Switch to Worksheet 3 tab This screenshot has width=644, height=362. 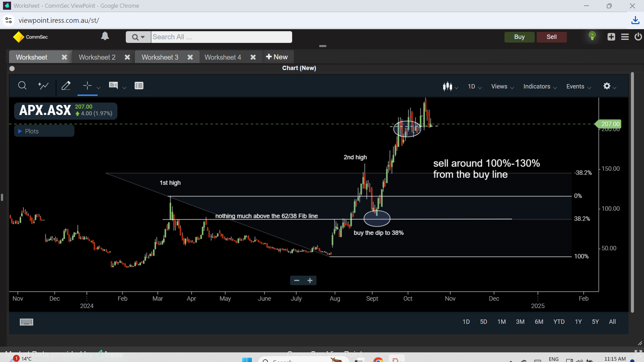coord(160,57)
